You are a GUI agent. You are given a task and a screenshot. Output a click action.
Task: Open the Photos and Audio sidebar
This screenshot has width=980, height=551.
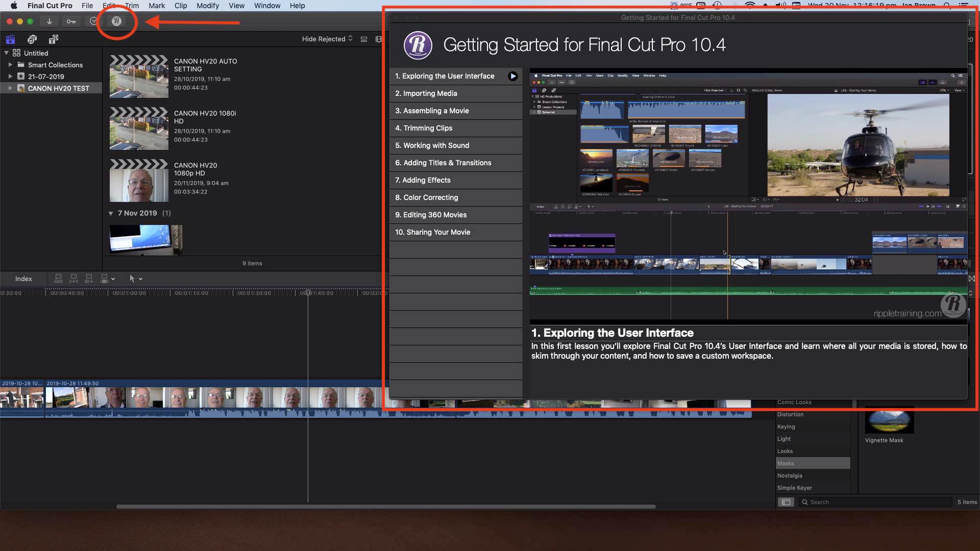point(32,39)
